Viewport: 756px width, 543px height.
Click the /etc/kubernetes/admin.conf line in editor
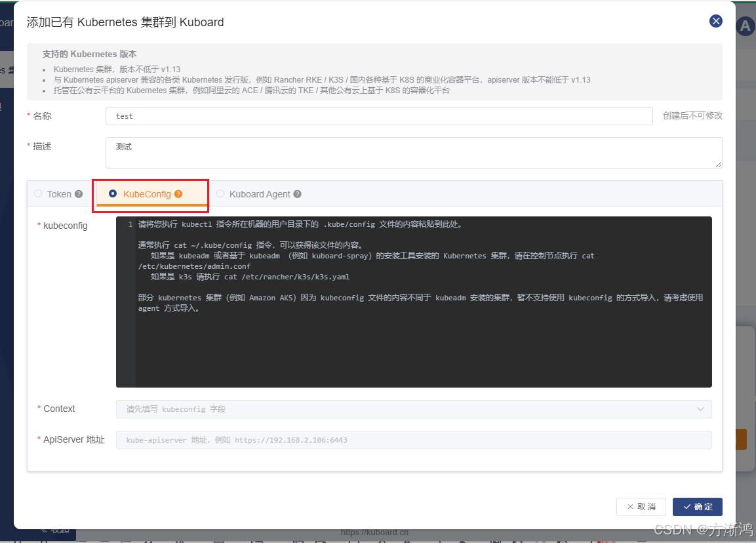(194, 266)
